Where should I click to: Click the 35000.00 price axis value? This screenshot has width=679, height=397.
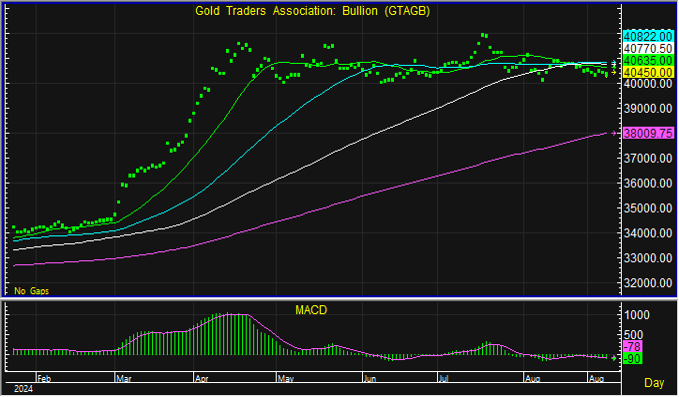coord(648,208)
